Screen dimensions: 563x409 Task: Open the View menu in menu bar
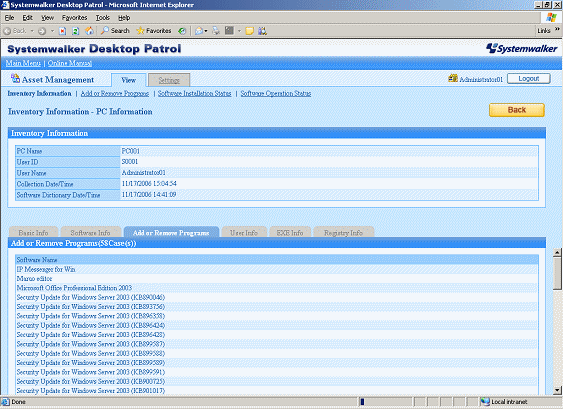point(47,18)
